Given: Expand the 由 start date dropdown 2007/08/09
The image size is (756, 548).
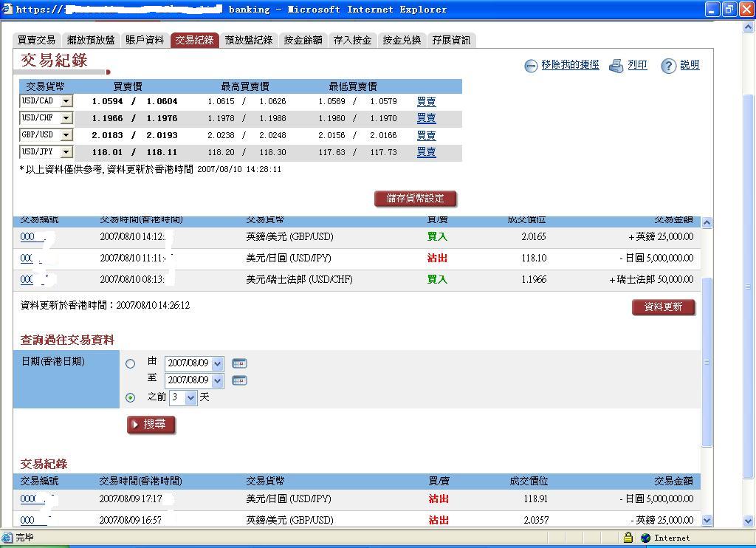Looking at the screenshot, I should tap(218, 363).
